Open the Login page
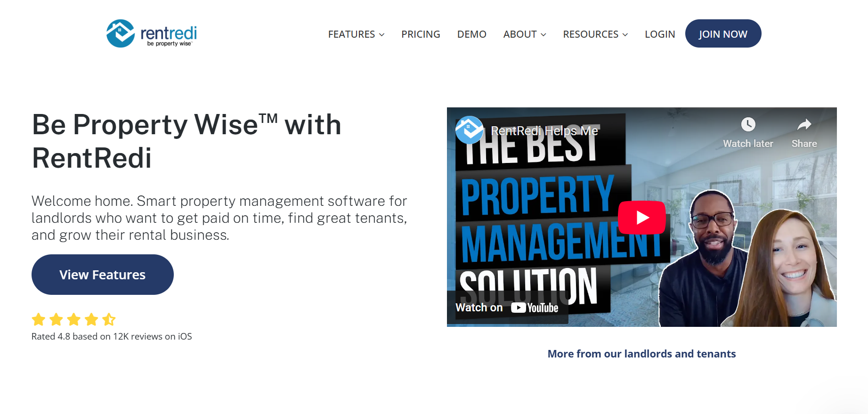Screen dimensions: 868x414 pos(660,34)
